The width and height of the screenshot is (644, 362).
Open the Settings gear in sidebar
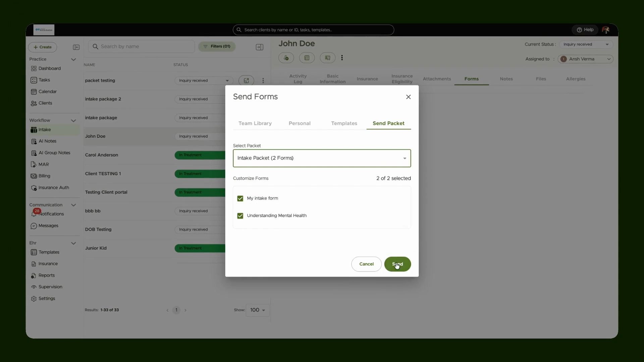(x=34, y=299)
